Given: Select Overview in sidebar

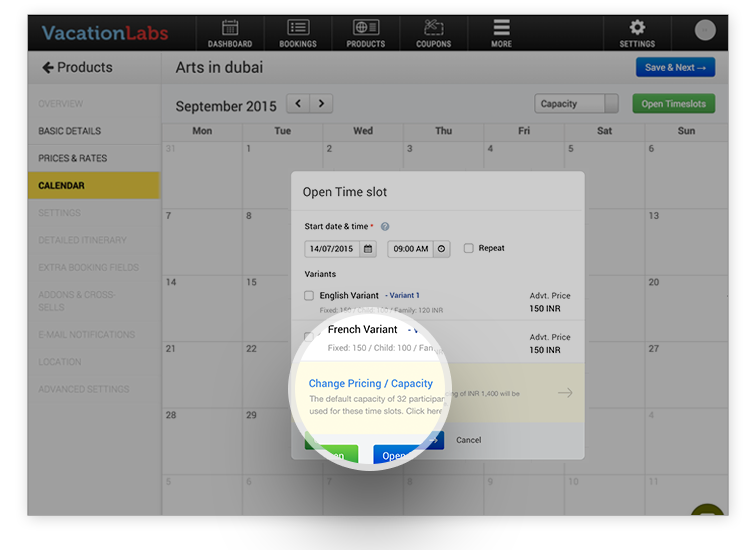Looking at the screenshot, I should coord(94,104).
